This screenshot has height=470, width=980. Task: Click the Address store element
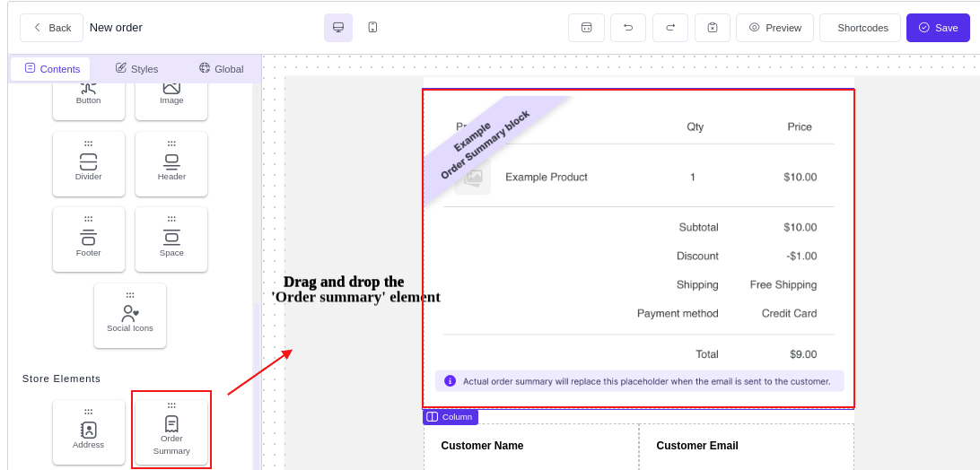click(88, 432)
